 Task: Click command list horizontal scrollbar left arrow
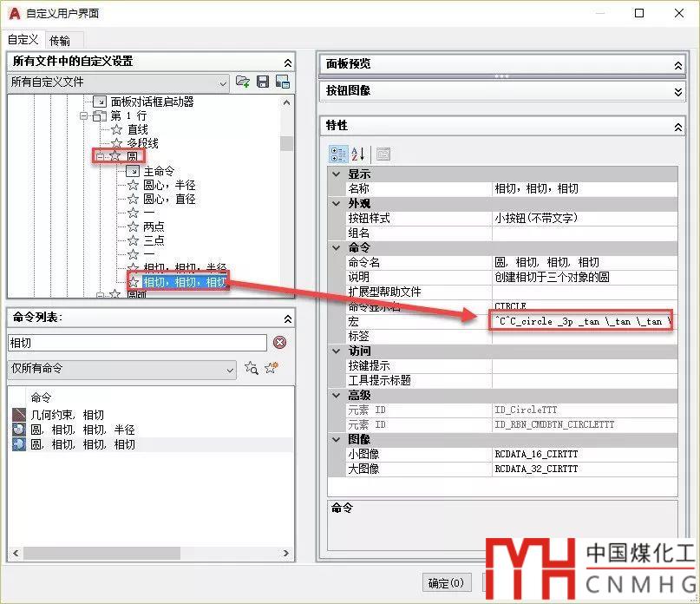click(x=16, y=553)
